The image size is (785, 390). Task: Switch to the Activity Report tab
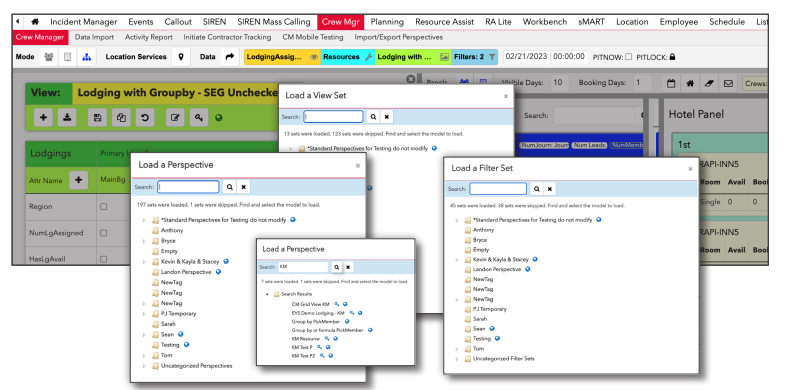(x=149, y=37)
